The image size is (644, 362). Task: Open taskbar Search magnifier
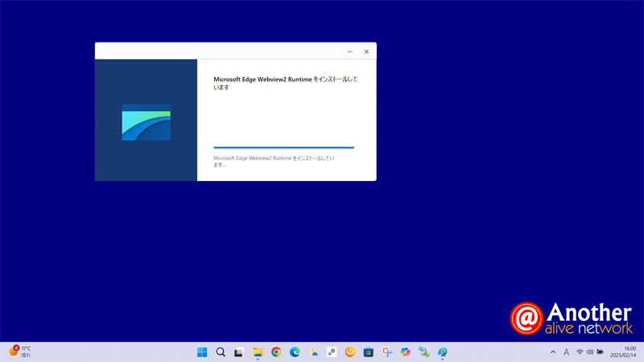tap(221, 352)
